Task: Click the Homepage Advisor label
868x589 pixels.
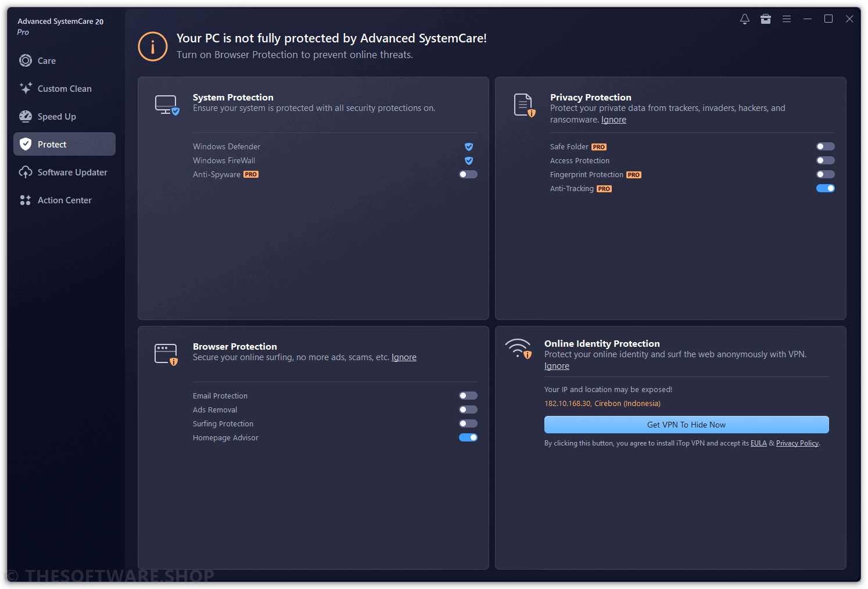Action: click(x=225, y=438)
